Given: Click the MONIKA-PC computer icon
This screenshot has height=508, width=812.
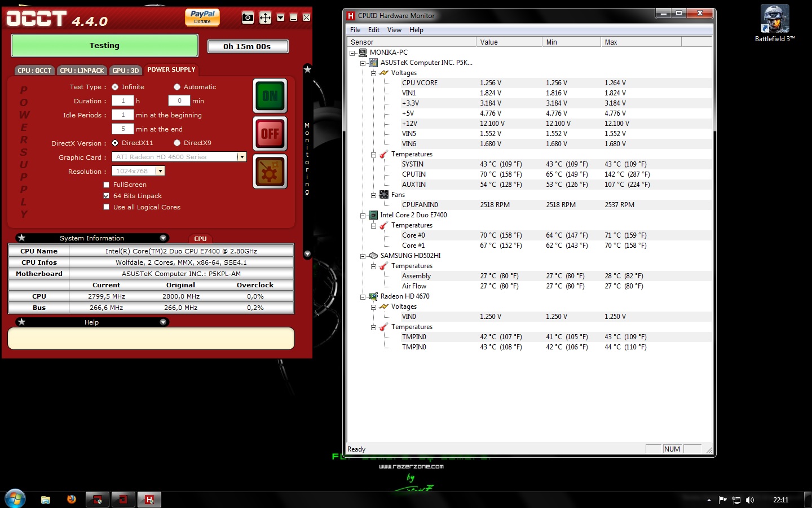Looking at the screenshot, I should coord(363,52).
